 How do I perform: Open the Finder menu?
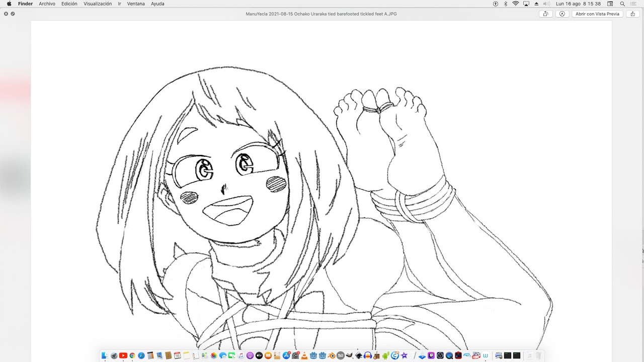[25, 4]
